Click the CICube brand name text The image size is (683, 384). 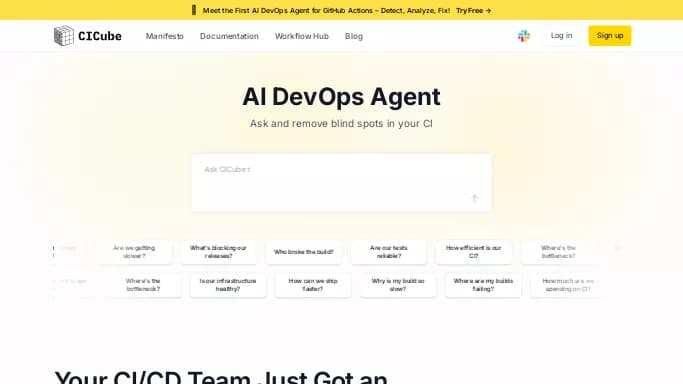(x=100, y=36)
